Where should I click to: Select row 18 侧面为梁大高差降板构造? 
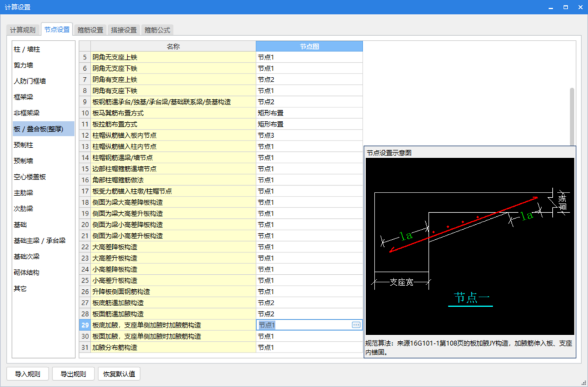coord(173,202)
